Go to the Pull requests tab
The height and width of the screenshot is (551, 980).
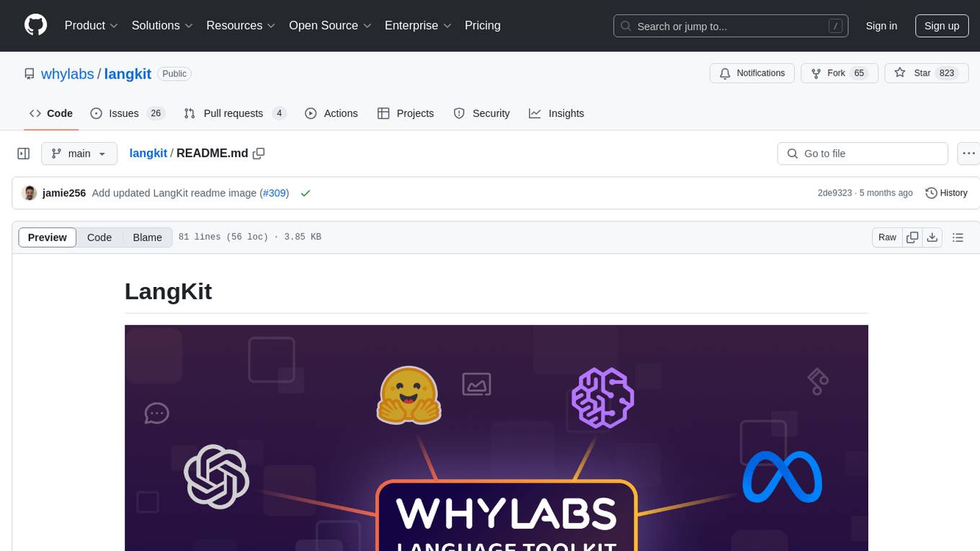coord(235,113)
